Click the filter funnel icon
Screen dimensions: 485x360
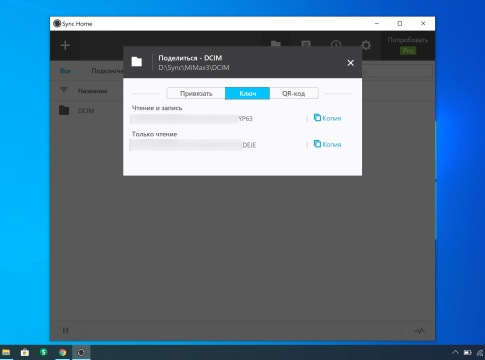tap(64, 90)
